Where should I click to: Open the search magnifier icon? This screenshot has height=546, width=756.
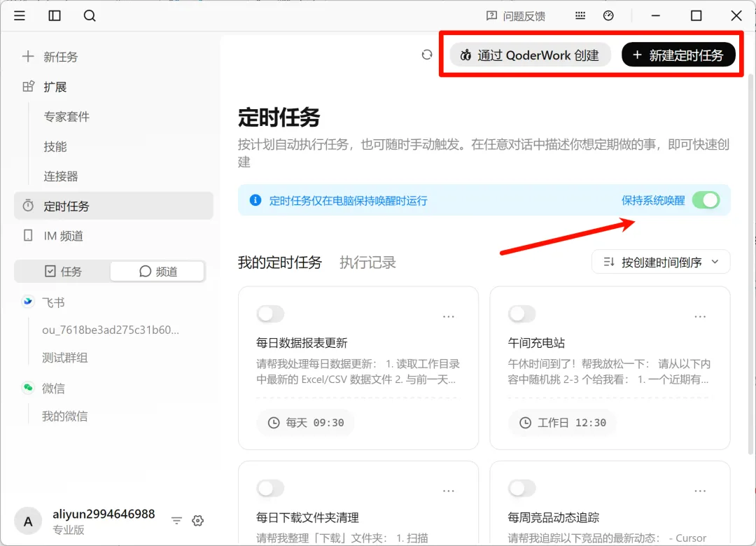(90, 16)
